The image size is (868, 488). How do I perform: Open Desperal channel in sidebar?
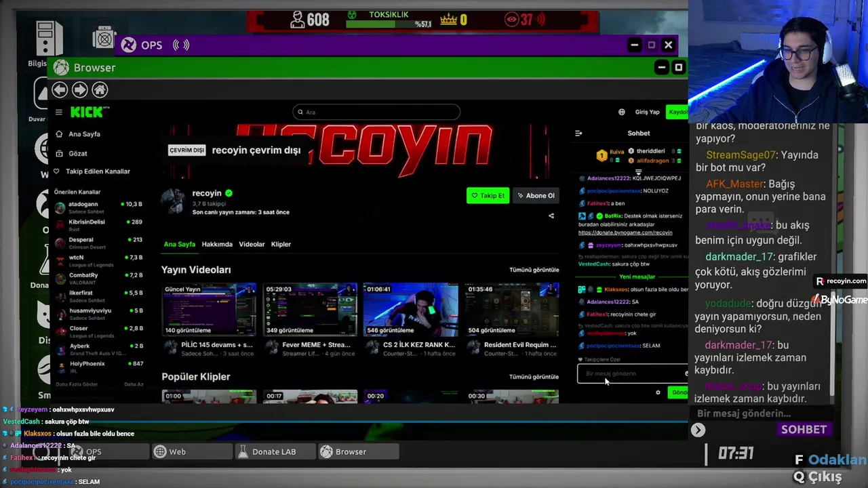[x=98, y=243]
